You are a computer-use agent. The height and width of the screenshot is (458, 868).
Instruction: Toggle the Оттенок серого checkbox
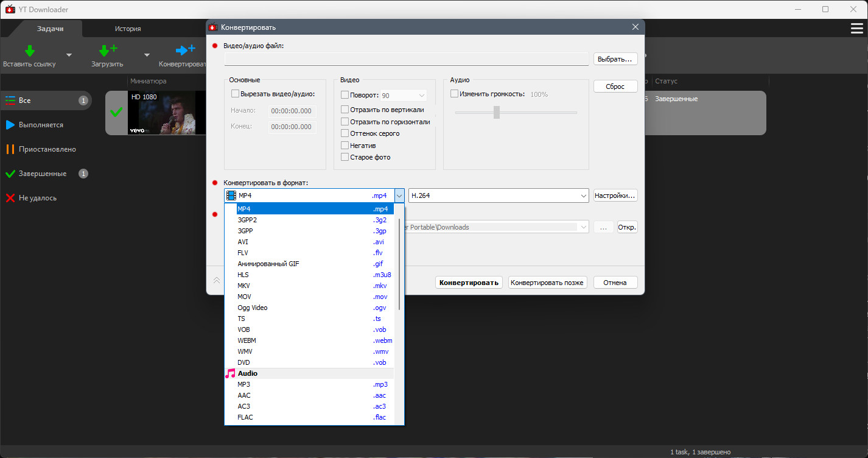coord(345,133)
